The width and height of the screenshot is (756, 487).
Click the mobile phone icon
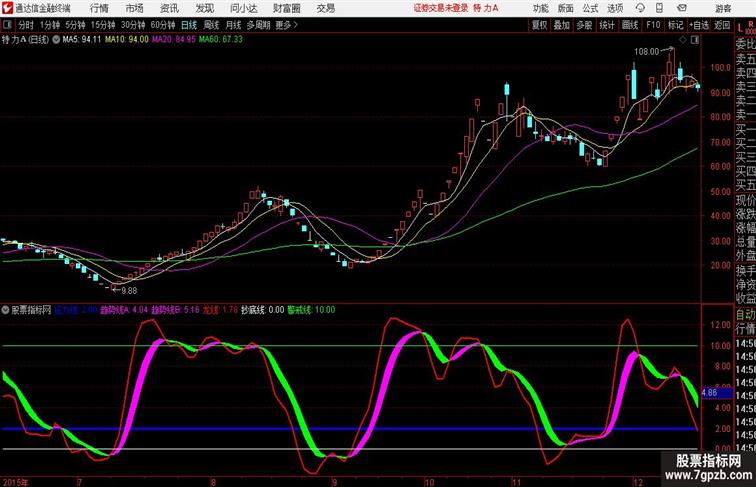point(659,8)
